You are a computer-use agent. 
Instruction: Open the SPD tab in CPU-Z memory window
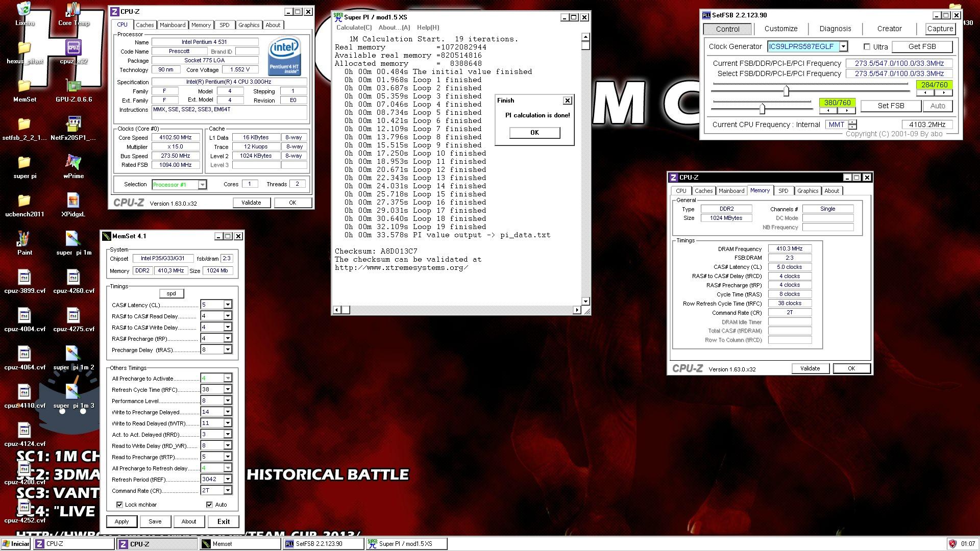[783, 191]
